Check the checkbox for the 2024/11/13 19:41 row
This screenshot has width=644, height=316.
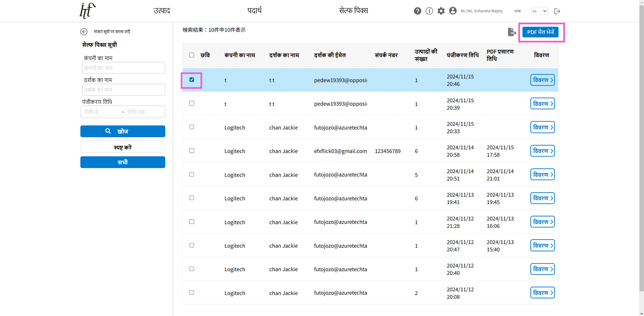pyautogui.click(x=192, y=198)
